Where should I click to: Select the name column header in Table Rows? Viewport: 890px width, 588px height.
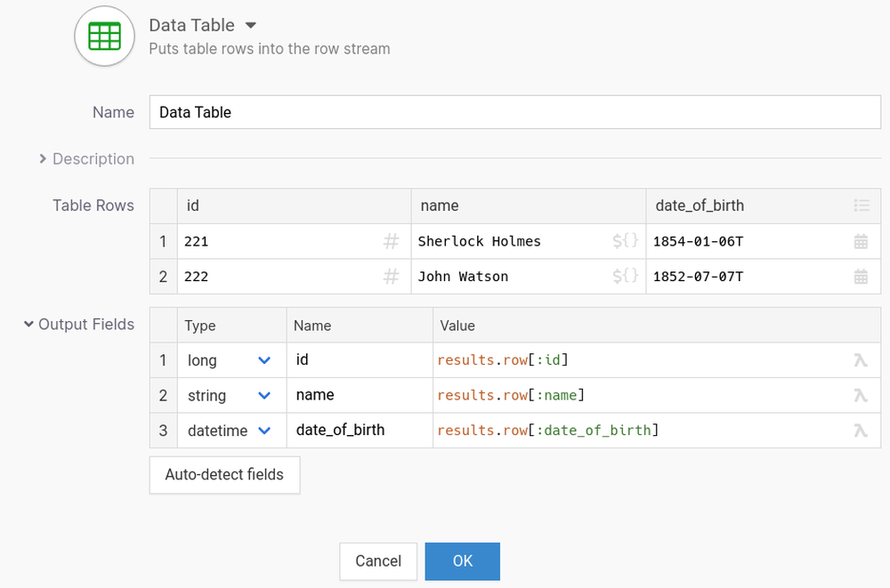(x=529, y=206)
